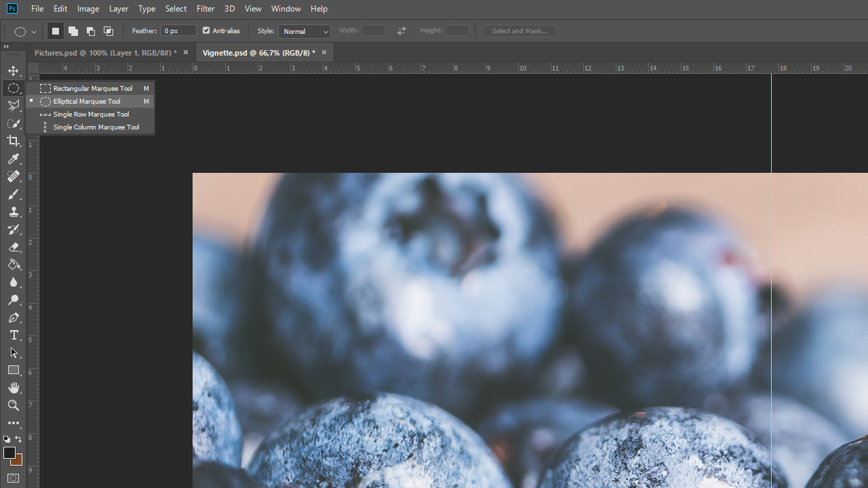Open the Style dropdown
The width and height of the screenshot is (868, 488).
304,31
